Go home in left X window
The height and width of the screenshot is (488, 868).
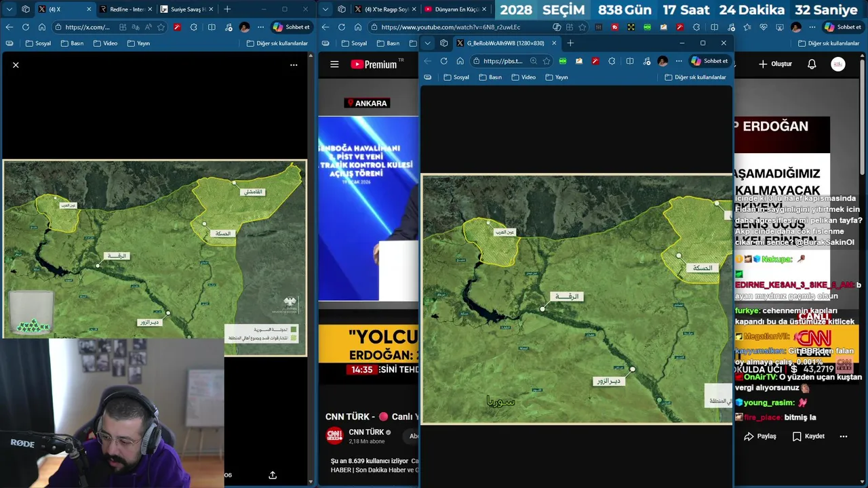(x=42, y=27)
